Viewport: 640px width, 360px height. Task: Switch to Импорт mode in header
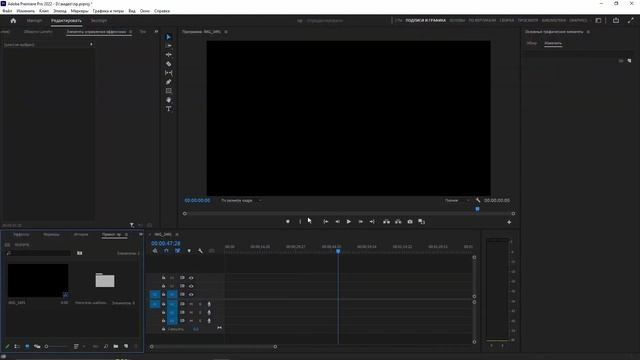click(34, 20)
